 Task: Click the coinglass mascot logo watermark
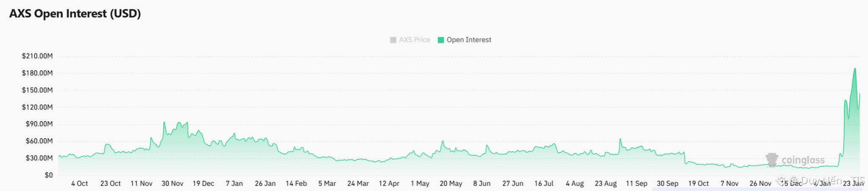pos(772,160)
